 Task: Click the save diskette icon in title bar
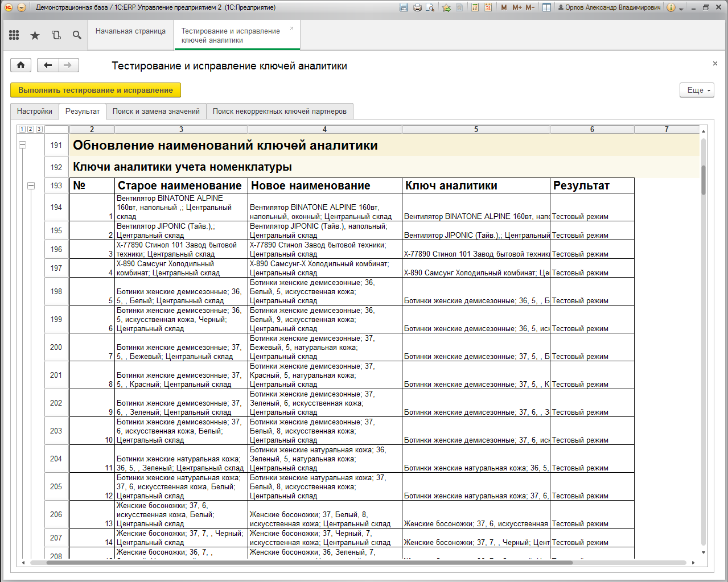point(404,7)
